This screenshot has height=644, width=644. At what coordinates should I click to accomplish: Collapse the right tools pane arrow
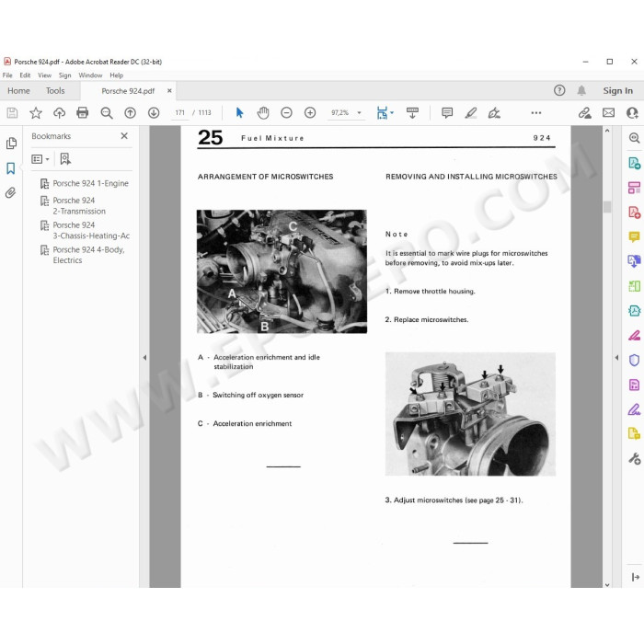(616, 357)
